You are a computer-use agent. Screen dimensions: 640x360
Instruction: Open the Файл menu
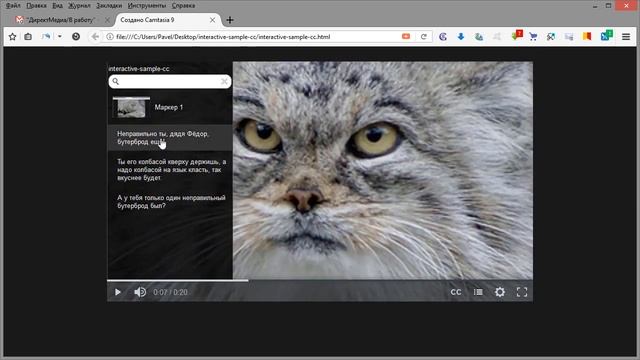coord(13,6)
